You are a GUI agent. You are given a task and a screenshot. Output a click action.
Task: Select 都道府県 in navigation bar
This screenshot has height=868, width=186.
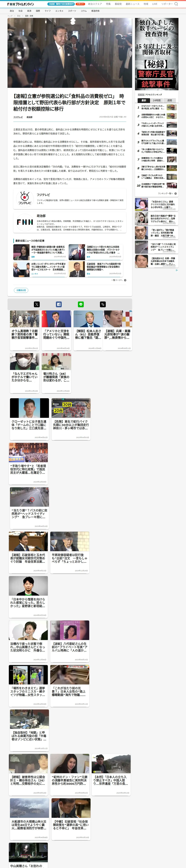(95, 11)
